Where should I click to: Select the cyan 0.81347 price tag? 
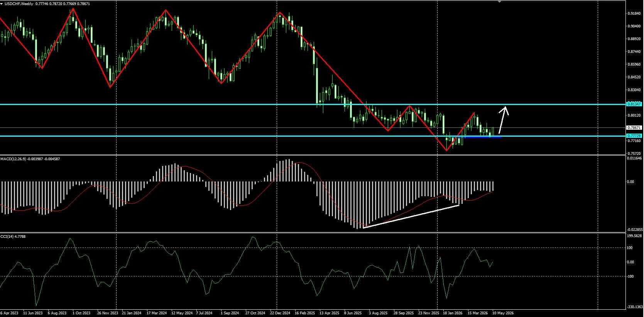pos(634,104)
